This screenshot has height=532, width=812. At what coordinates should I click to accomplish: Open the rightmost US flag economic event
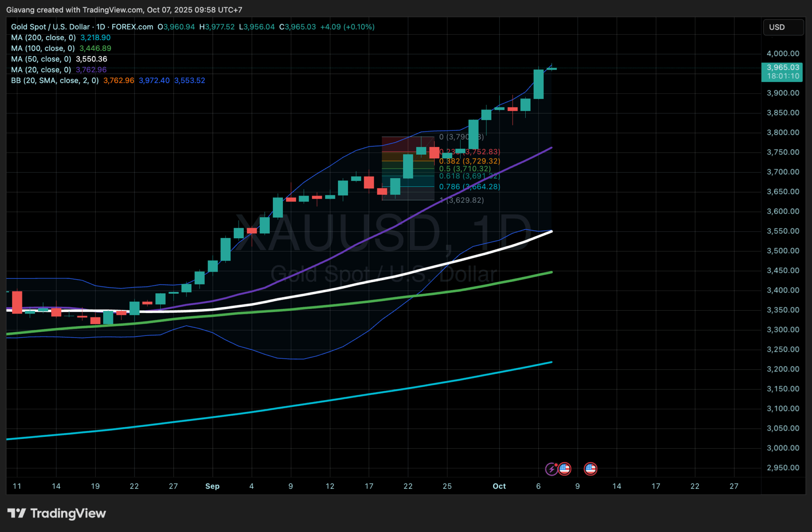tap(590, 469)
